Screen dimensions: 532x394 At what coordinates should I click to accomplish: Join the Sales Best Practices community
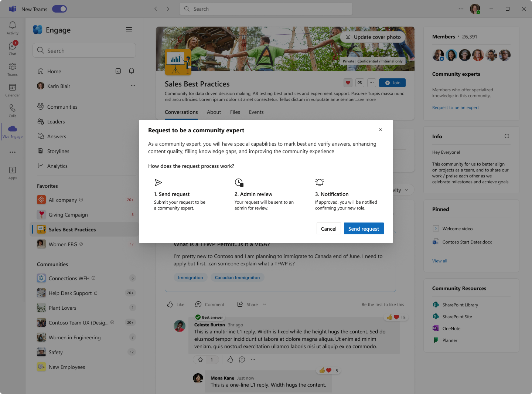click(392, 83)
